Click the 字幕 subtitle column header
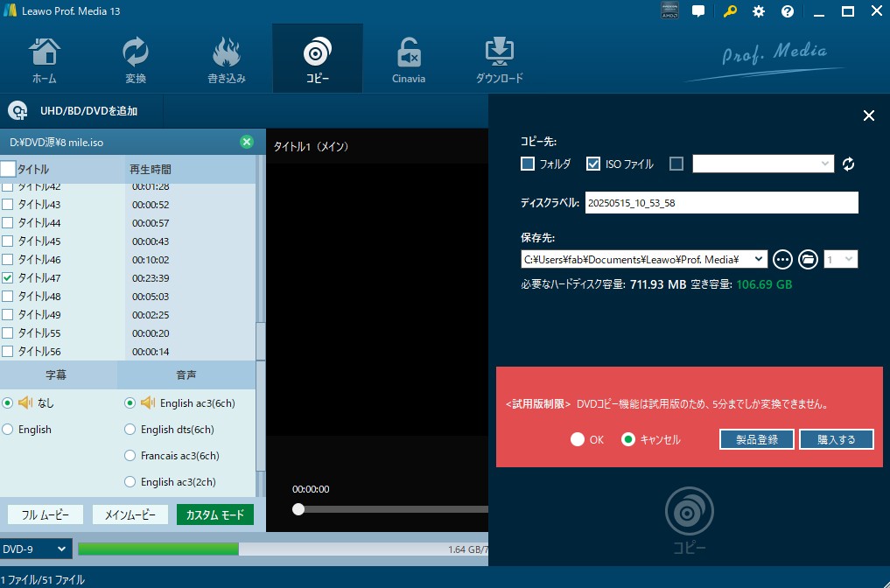 tap(56, 375)
